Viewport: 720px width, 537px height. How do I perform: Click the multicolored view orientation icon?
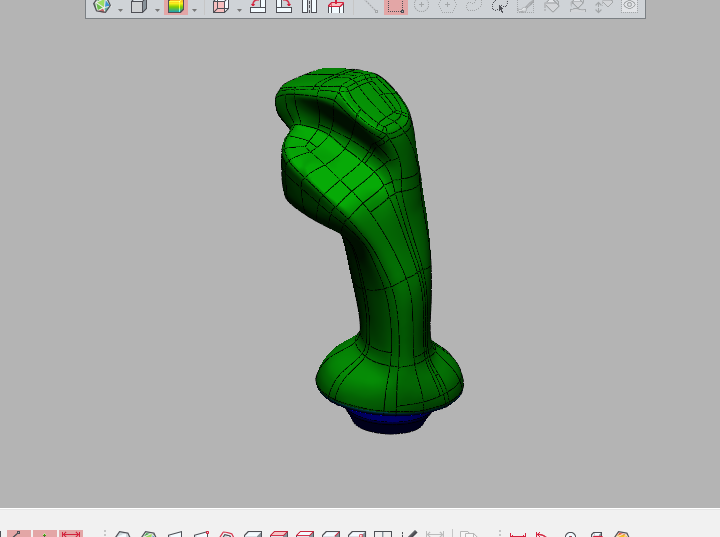click(x=102, y=7)
